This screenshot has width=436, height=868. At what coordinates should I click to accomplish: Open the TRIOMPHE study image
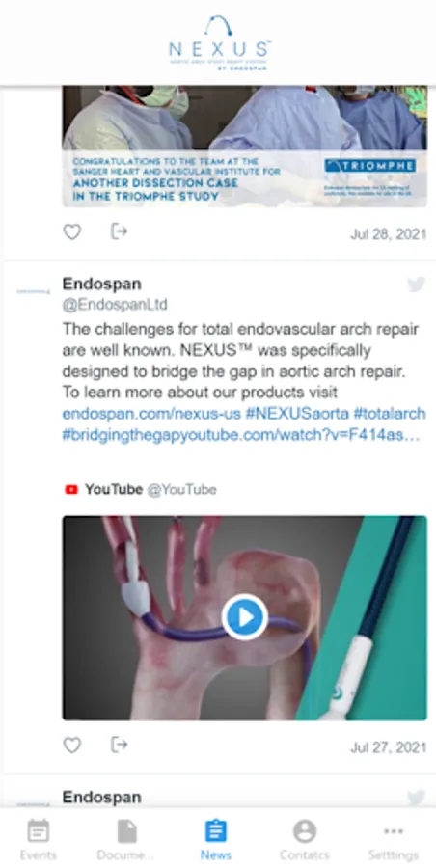(244, 147)
